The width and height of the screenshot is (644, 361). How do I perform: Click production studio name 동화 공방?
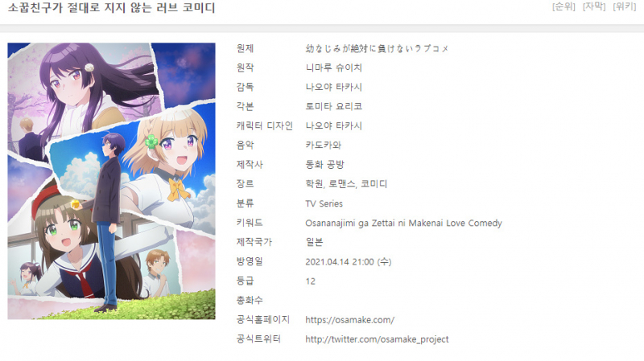[x=324, y=165]
